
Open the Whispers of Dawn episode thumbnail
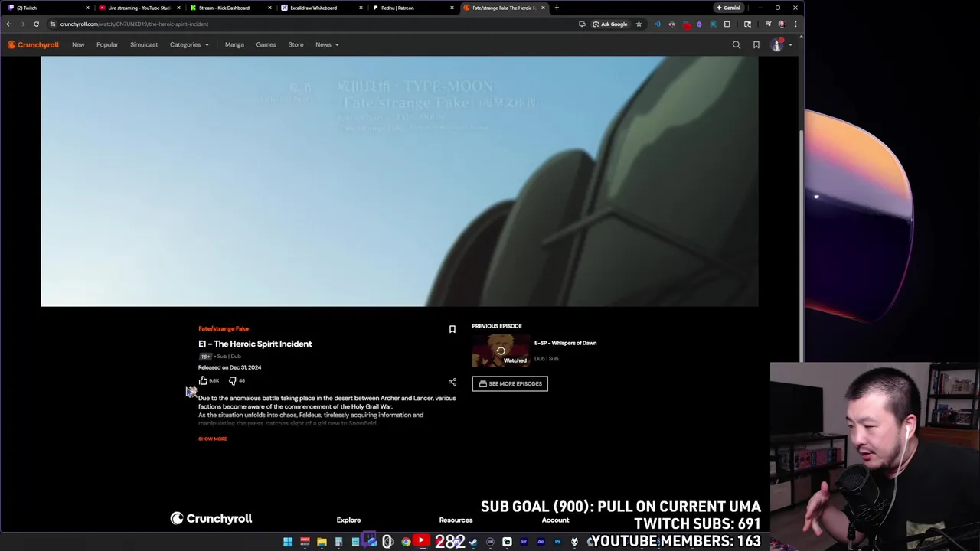pos(501,351)
